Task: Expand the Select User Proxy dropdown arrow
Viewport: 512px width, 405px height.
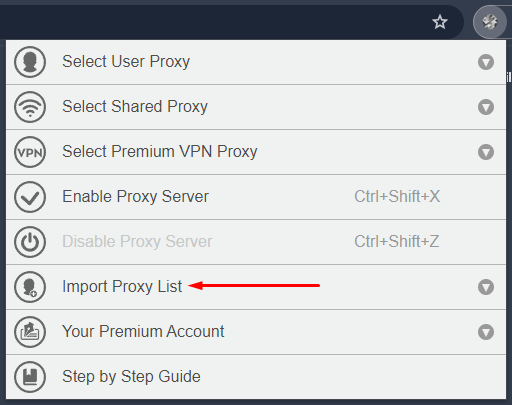Action: 486,62
